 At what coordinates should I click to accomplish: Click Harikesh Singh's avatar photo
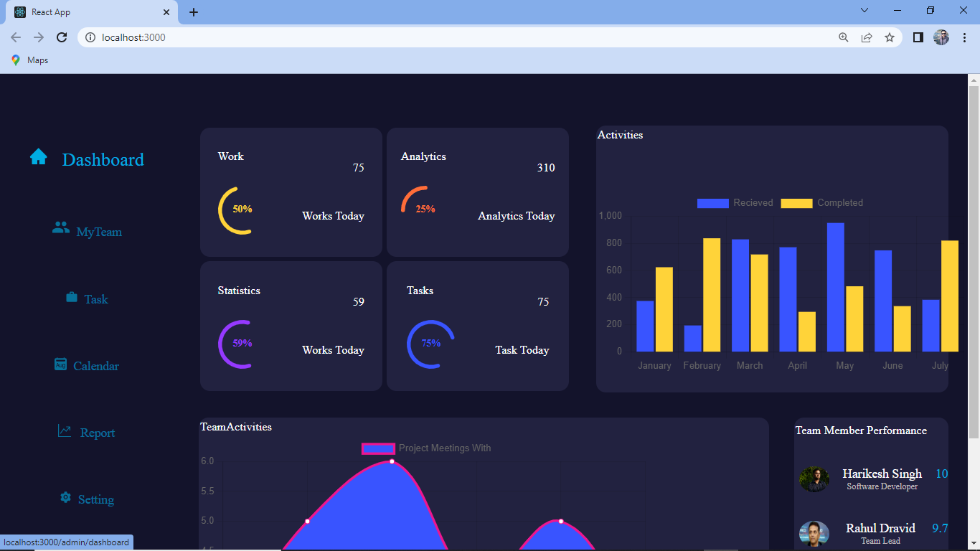click(x=814, y=479)
